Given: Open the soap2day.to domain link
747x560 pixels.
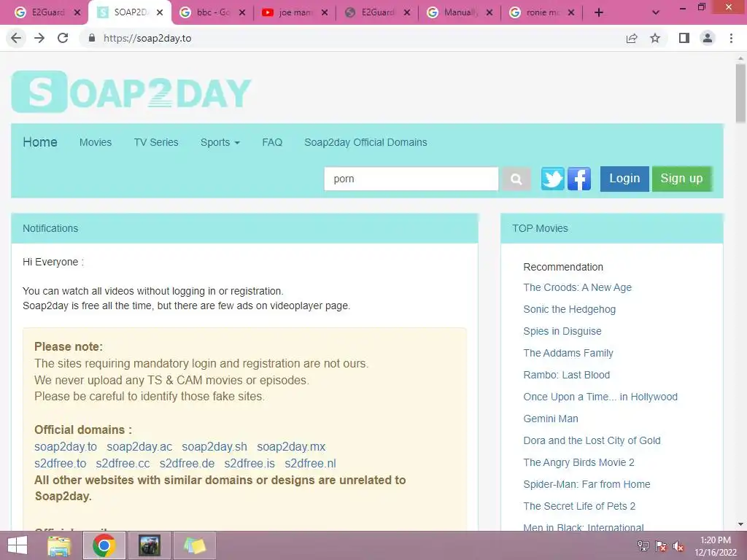Looking at the screenshot, I should click(65, 447).
